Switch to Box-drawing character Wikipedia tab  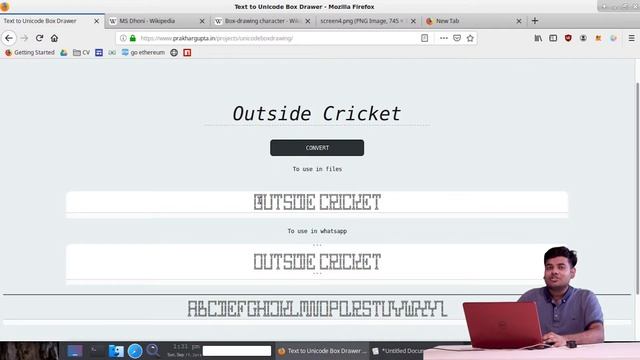263,21
